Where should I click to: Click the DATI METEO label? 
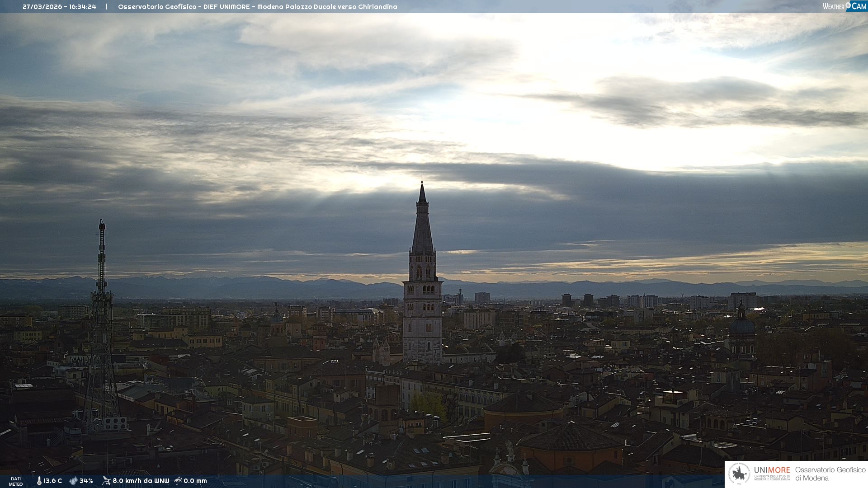[16, 481]
